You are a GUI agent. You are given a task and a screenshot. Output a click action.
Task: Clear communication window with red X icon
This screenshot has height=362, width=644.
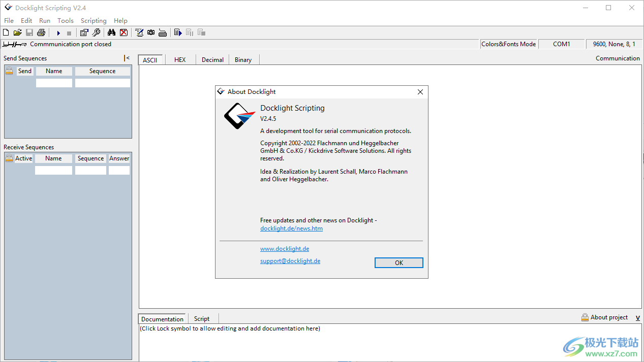click(124, 32)
